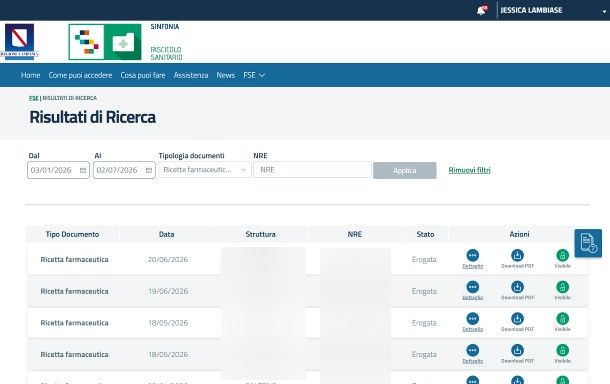Screen dimensions: 610x384
Task: Expand the FSE navigation dropdown
Action: (254, 75)
